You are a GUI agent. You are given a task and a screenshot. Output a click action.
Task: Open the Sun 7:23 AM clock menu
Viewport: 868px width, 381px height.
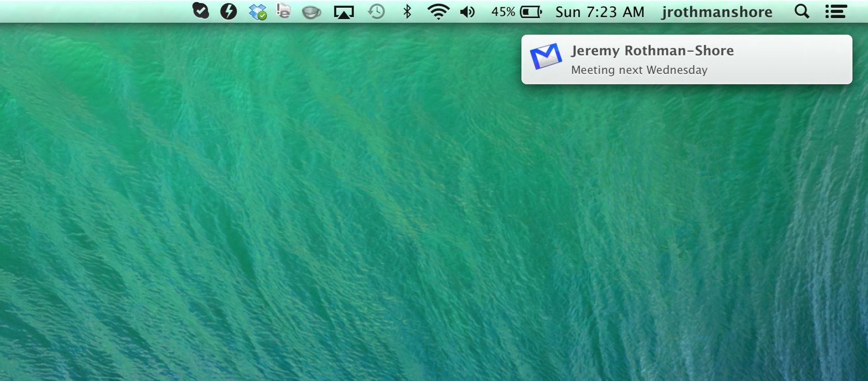click(x=600, y=11)
